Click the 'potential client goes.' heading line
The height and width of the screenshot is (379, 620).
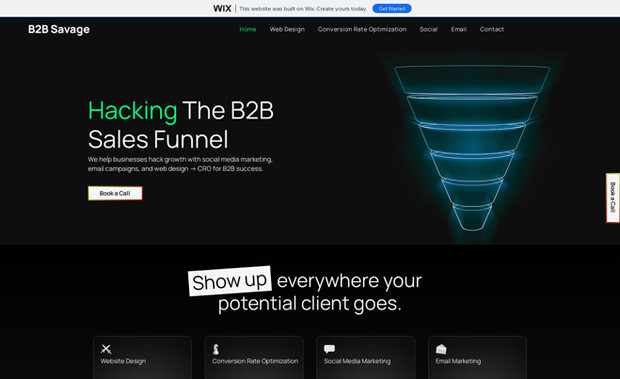tap(310, 304)
